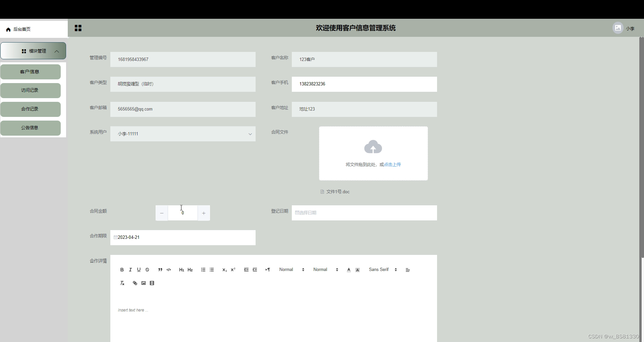
Task: Open 客户信息 menu item
Action: point(31,72)
